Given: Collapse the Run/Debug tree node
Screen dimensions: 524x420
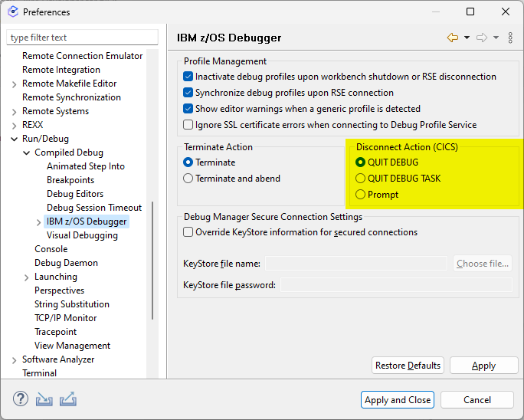Looking at the screenshot, I should (14, 139).
